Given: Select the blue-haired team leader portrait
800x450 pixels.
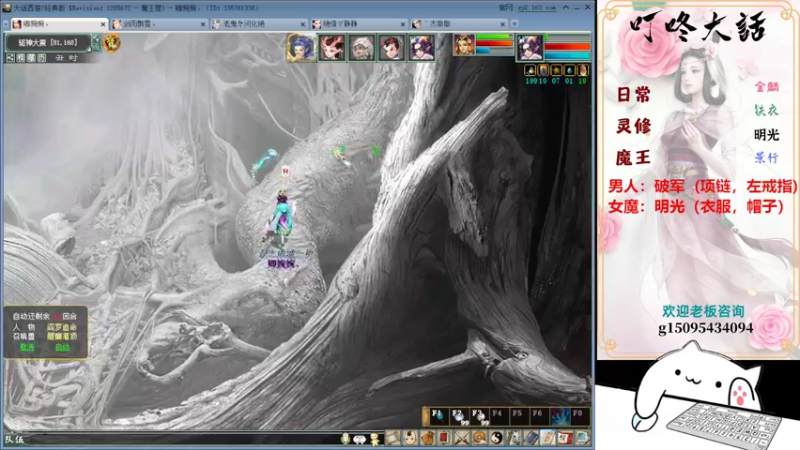Looking at the screenshot, I should (x=301, y=48).
